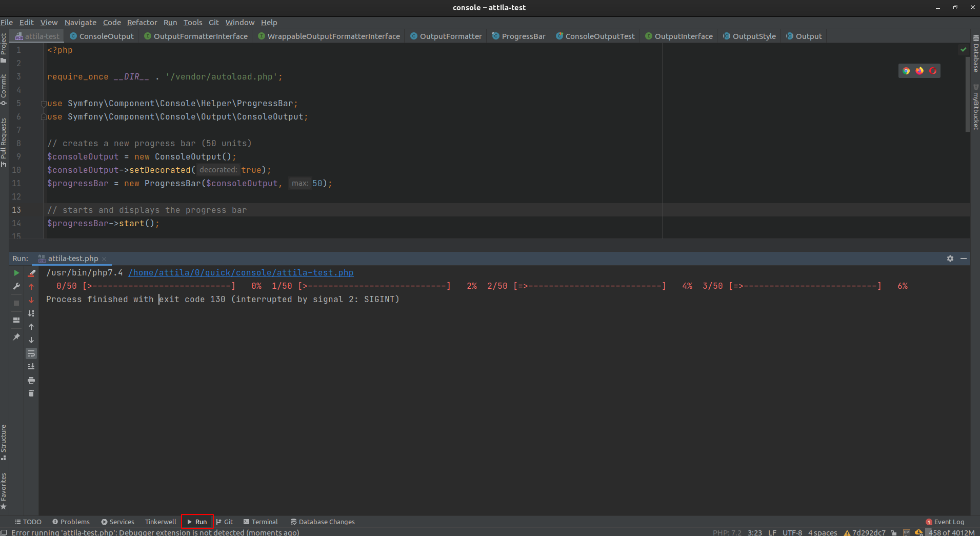Image resolution: width=980 pixels, height=536 pixels.
Task: Switch to the ProgressBar editor tab
Action: point(523,36)
